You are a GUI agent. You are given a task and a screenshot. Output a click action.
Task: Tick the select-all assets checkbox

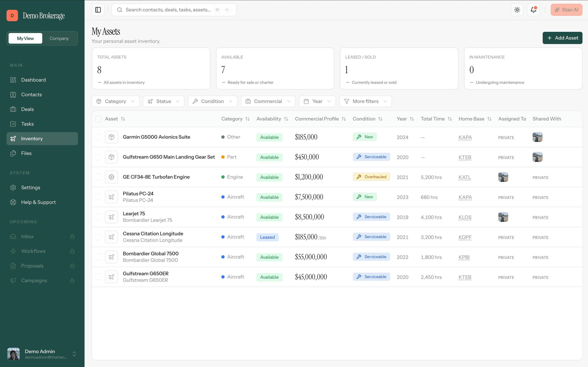[98, 119]
